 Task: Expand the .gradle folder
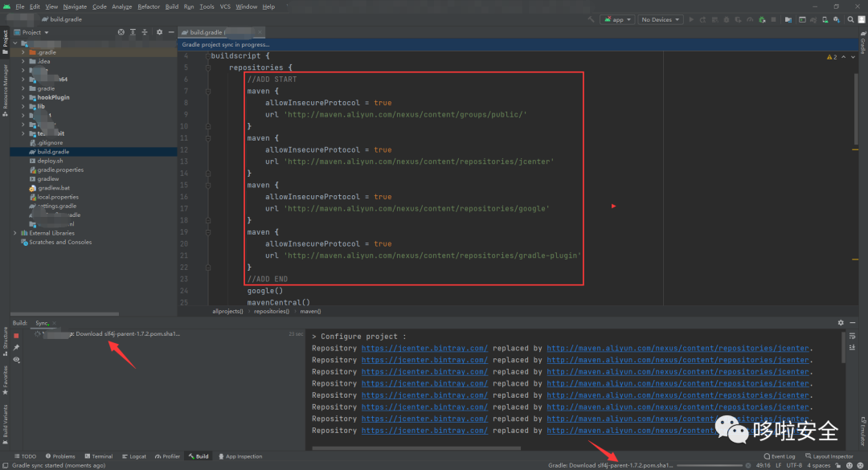point(23,52)
